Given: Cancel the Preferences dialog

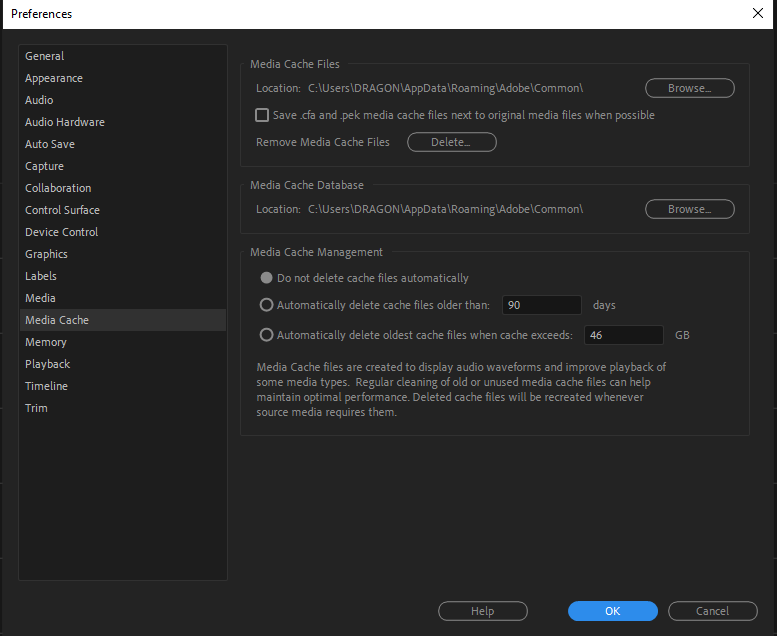Looking at the screenshot, I should [x=713, y=611].
